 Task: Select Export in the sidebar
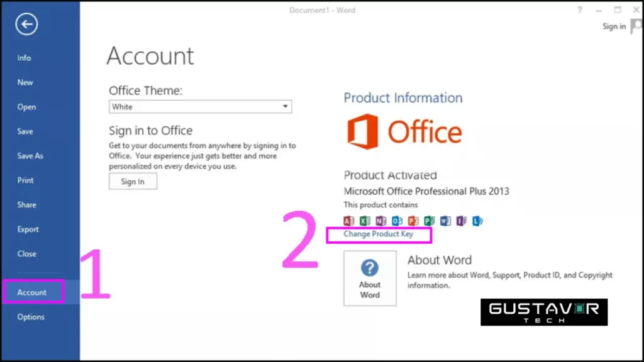click(x=28, y=229)
